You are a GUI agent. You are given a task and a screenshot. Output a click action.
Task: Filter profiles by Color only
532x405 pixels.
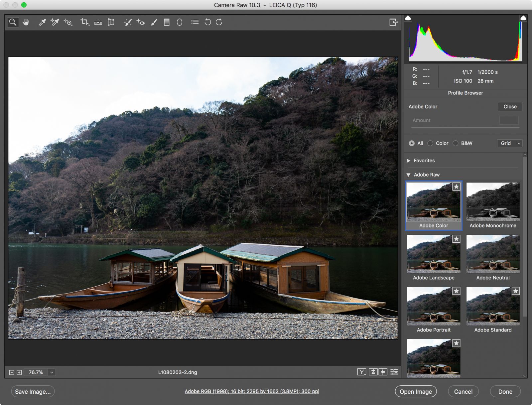point(431,143)
